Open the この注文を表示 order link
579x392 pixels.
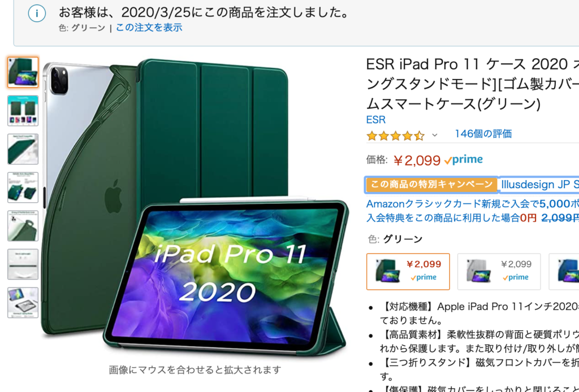coord(149,28)
